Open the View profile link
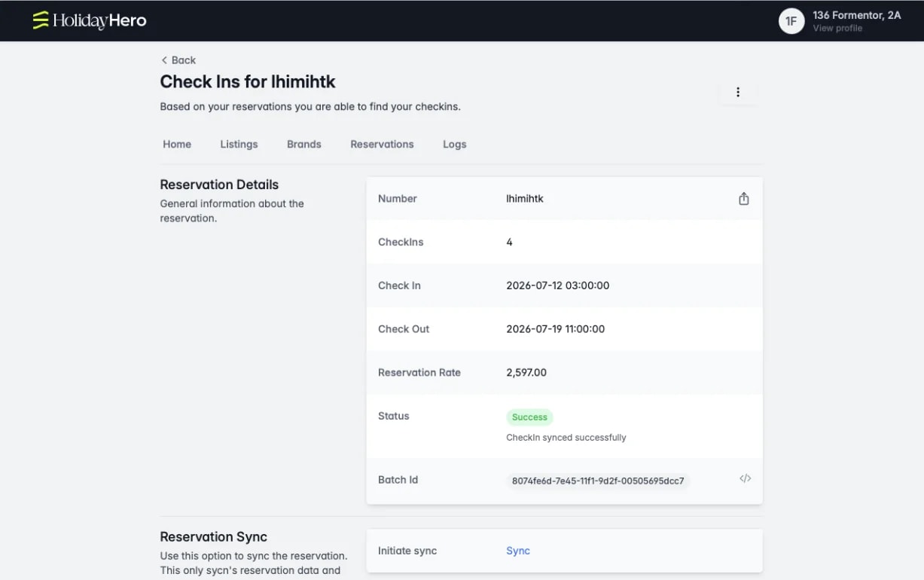924x580 pixels. pyautogui.click(x=837, y=29)
